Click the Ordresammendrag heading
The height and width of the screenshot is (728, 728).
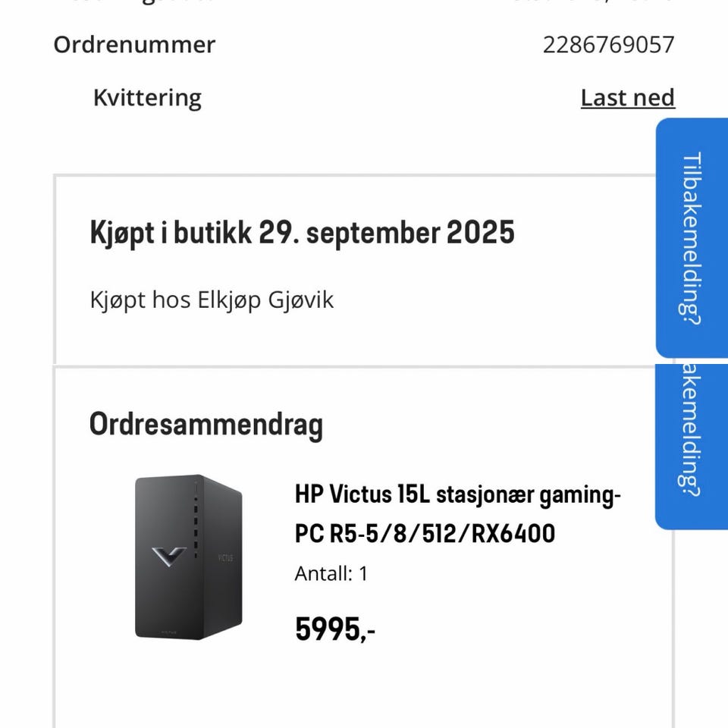pyautogui.click(x=206, y=425)
